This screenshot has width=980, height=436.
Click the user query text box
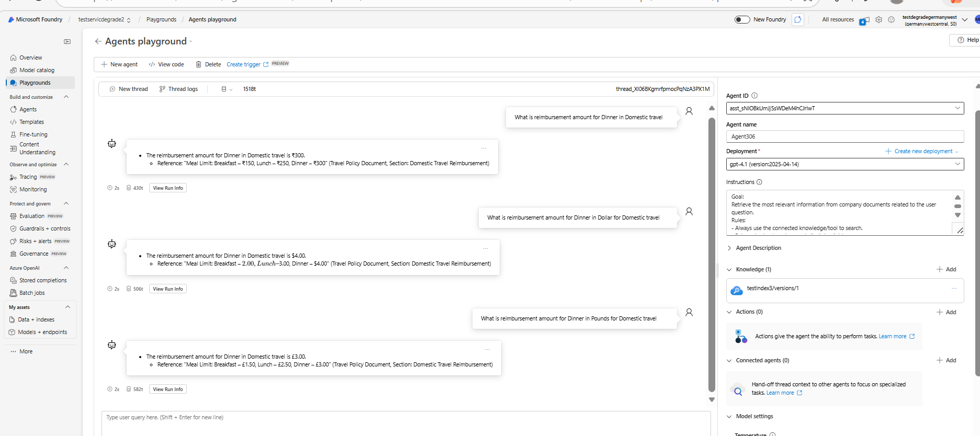point(406,423)
